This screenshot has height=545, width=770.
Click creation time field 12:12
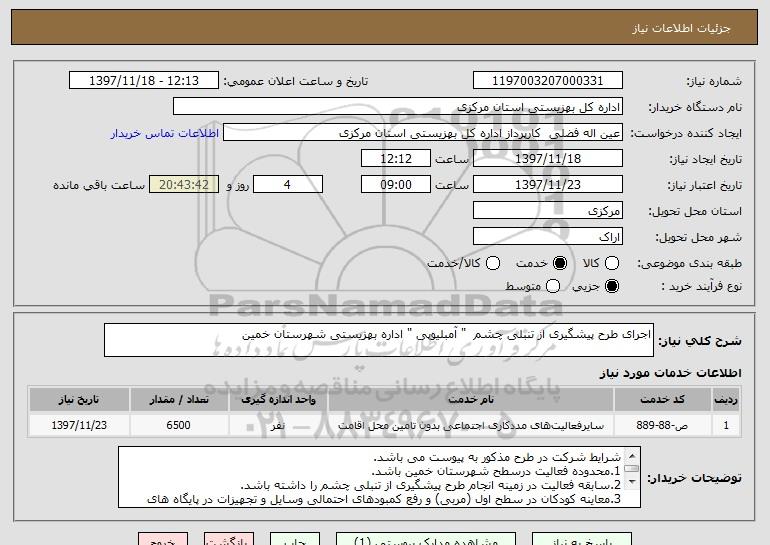tap(396, 159)
